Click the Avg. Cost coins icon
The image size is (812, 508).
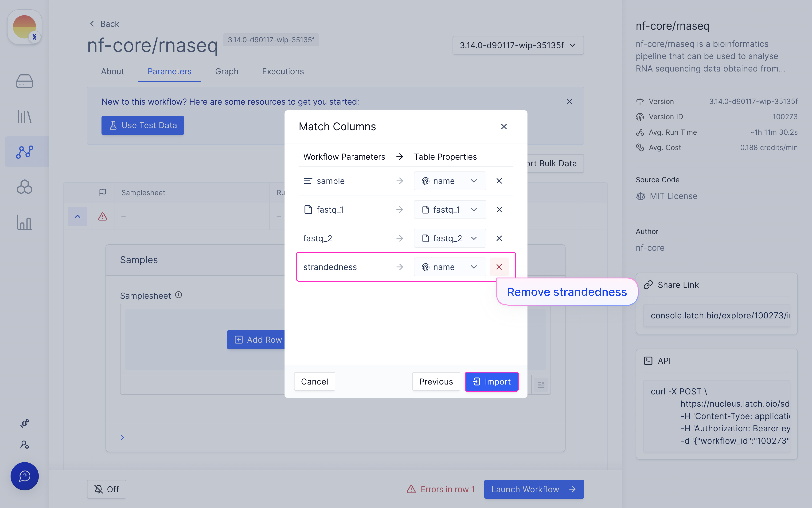(x=640, y=148)
